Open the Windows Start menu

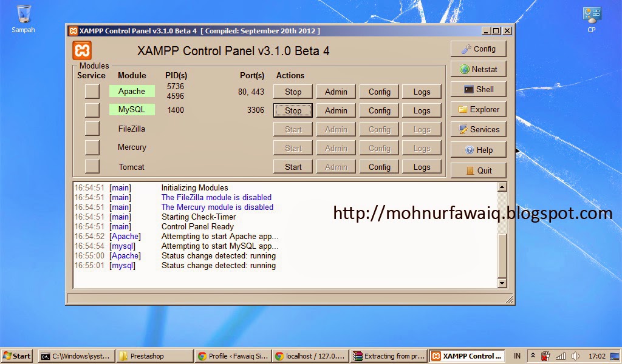click(17, 356)
